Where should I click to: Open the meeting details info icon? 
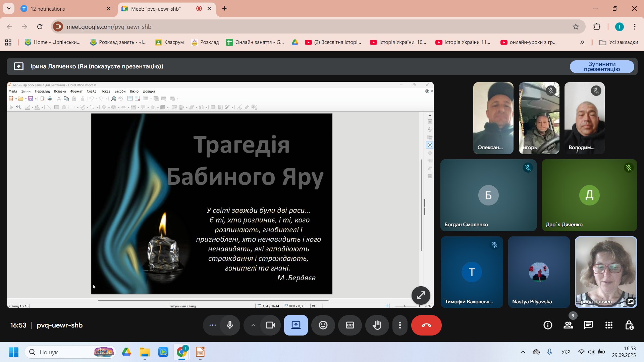548,325
